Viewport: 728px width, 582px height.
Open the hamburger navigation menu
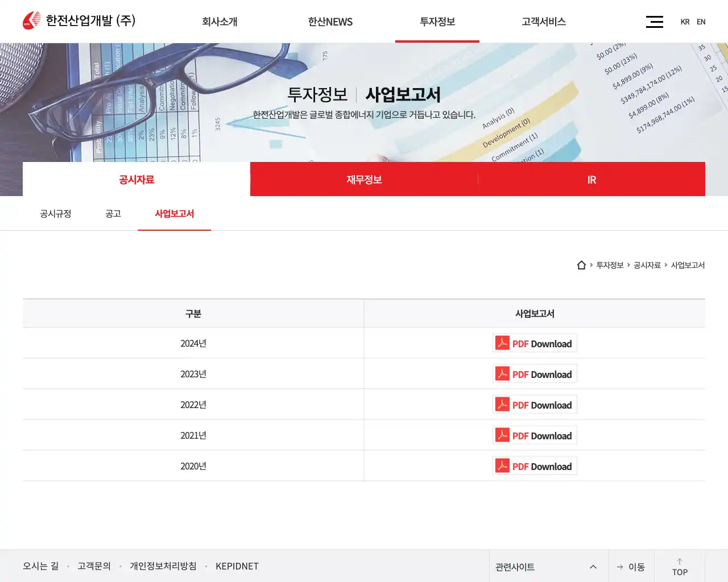point(654,21)
